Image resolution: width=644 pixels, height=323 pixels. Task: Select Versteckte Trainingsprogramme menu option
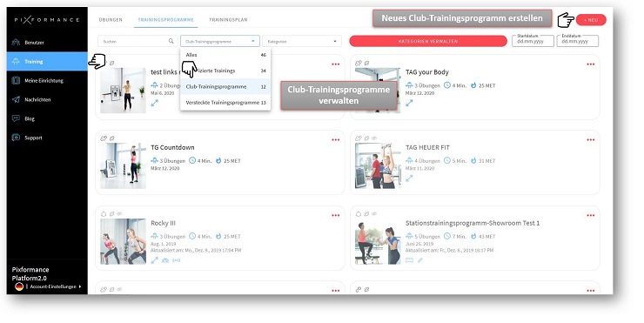click(x=225, y=103)
